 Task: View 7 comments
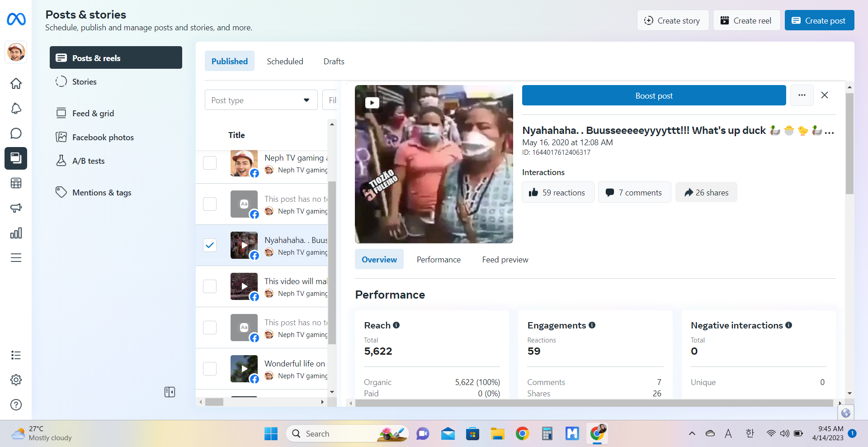coord(634,192)
